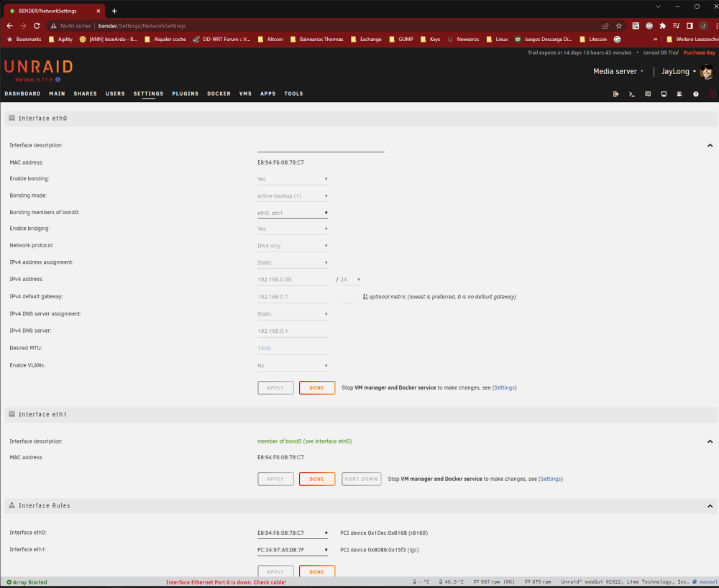Click the QR code extension icon
This screenshot has height=588, width=719.
pyautogui.click(x=636, y=26)
